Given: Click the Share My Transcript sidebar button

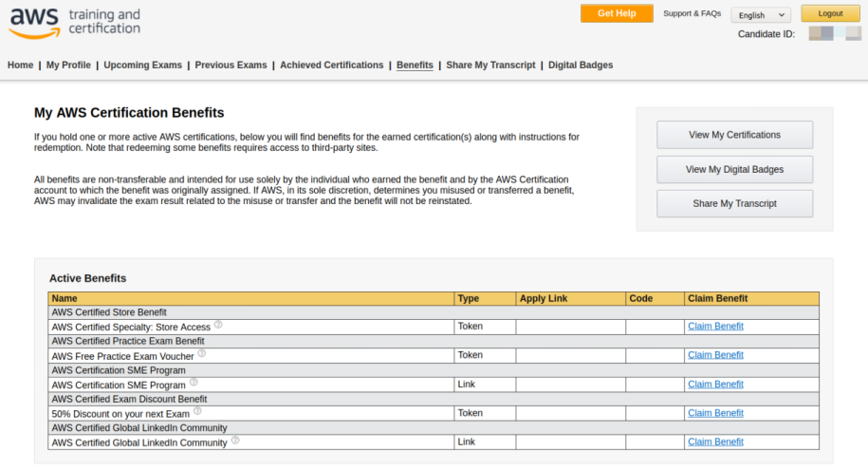Looking at the screenshot, I should [734, 203].
